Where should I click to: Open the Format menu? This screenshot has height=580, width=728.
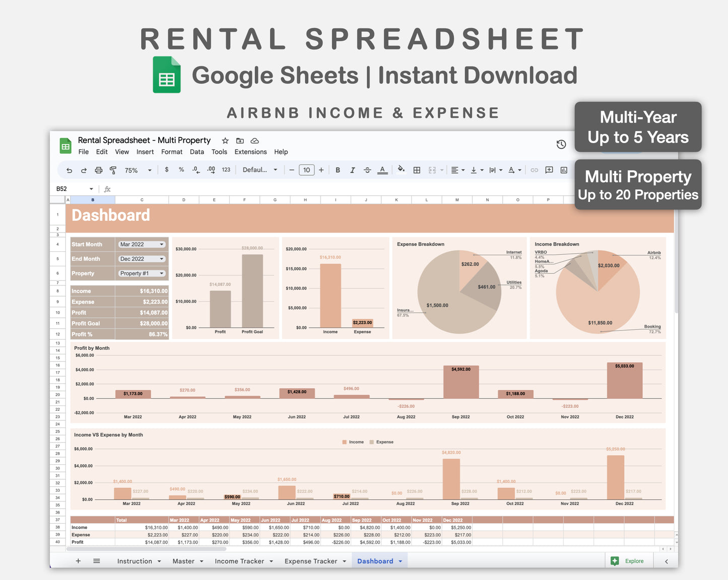pyautogui.click(x=171, y=152)
